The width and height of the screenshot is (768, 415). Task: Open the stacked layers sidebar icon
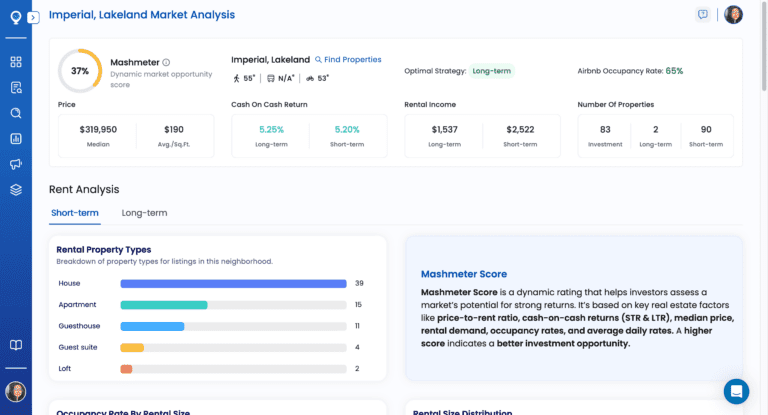pyautogui.click(x=16, y=189)
